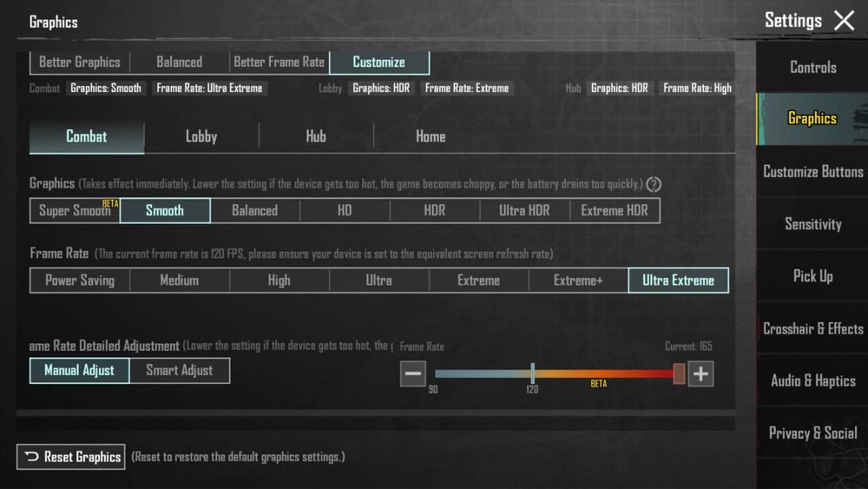This screenshot has height=489, width=868.
Task: Increase frame rate with plus button
Action: [x=700, y=373]
